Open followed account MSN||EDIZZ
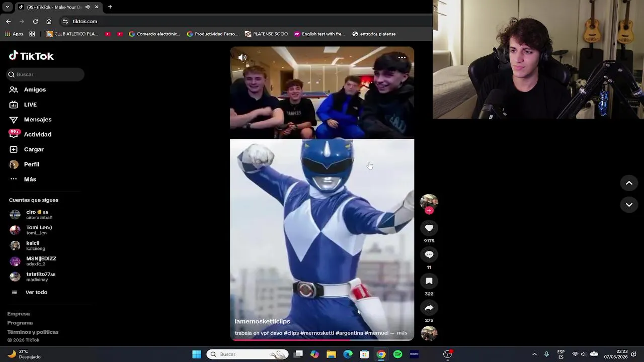Viewport: 644px width, 362px height. [33, 261]
